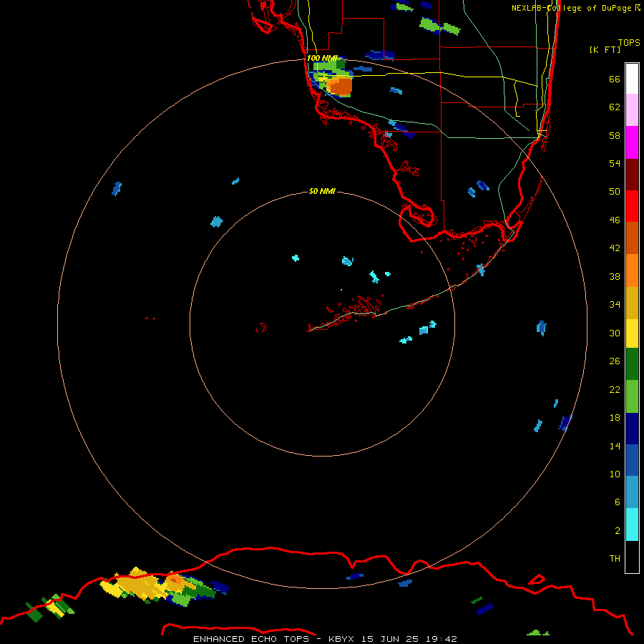
Task: Click the orange swatch between 42 and 38
Action: [632, 270]
